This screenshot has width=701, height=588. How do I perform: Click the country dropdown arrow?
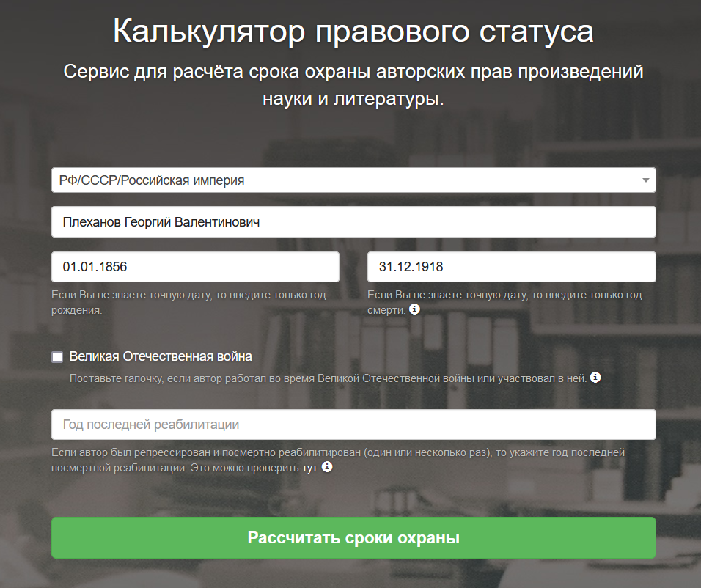(645, 180)
